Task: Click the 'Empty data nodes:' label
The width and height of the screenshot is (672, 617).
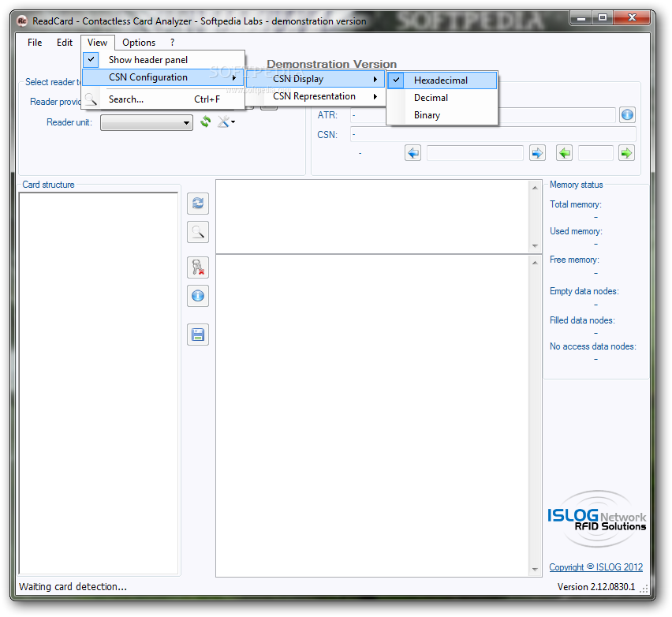Action: (x=584, y=292)
